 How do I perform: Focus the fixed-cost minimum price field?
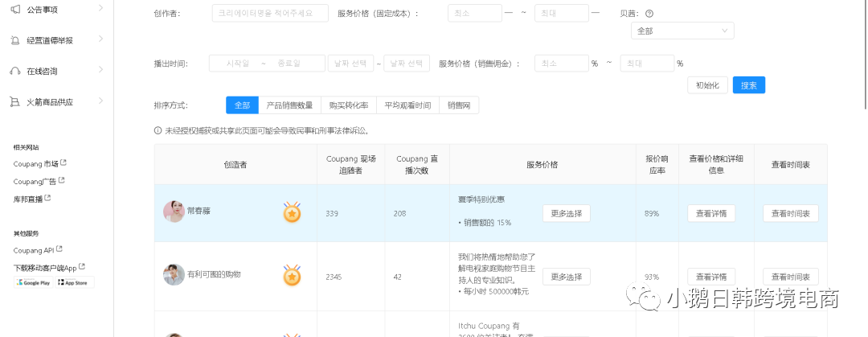click(x=475, y=14)
